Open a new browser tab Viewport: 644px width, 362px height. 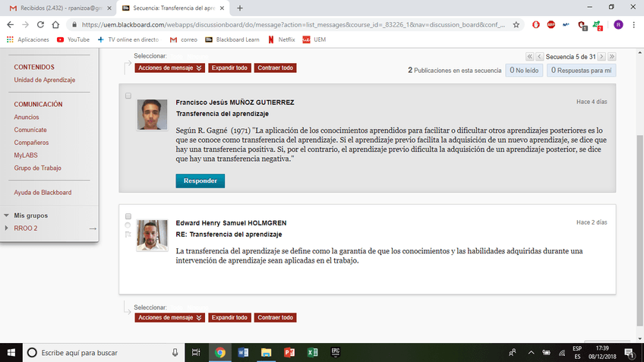tap(240, 8)
